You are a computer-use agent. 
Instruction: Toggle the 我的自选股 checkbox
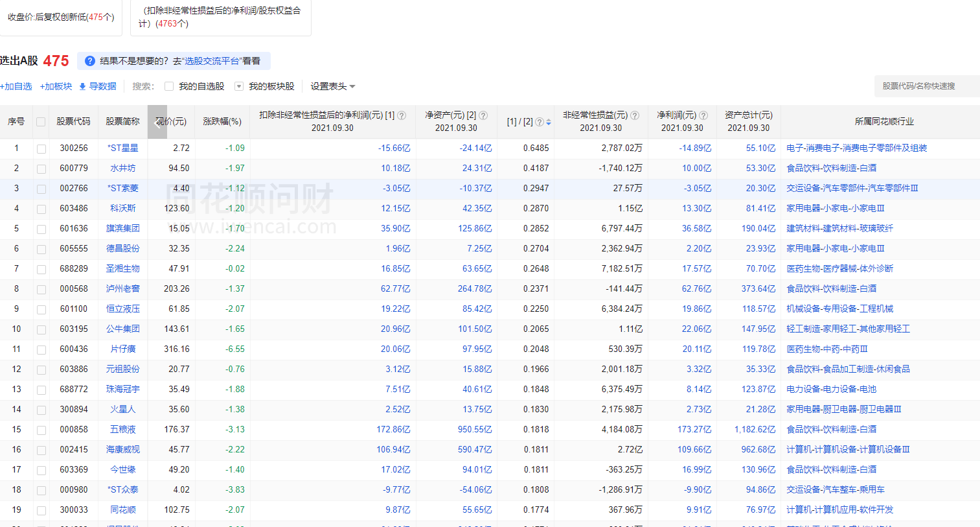pyautogui.click(x=169, y=86)
